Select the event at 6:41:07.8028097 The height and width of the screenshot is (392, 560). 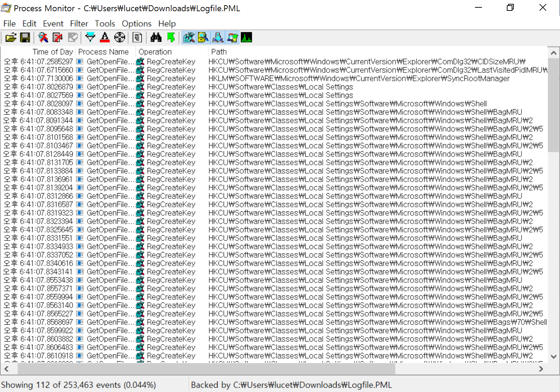pos(274,104)
